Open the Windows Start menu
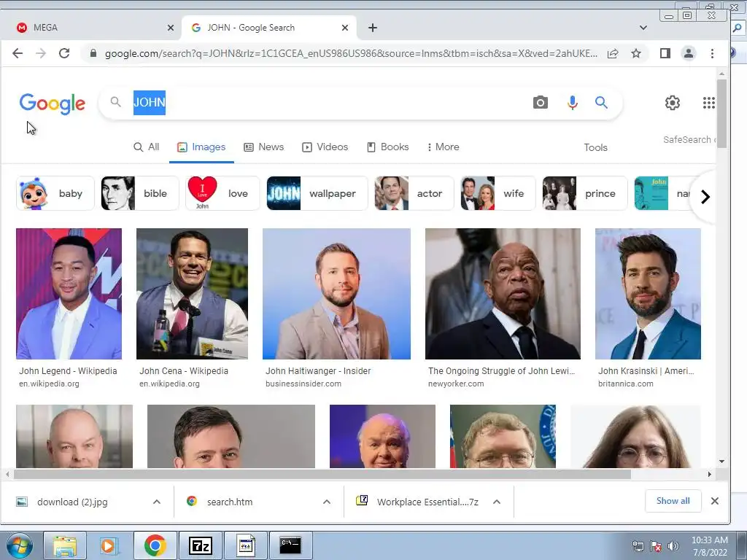 click(x=19, y=545)
